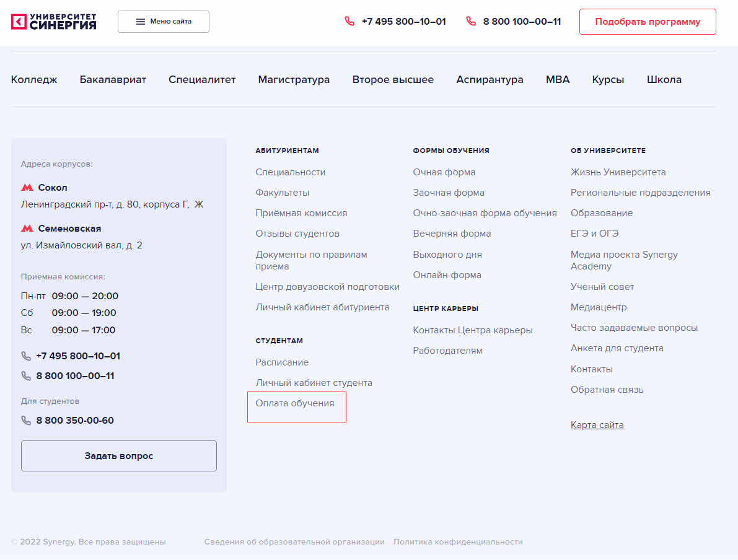Image resolution: width=738 pixels, height=560 pixels.
Task: Open the Онлайн-форма study format link
Action: tap(447, 275)
